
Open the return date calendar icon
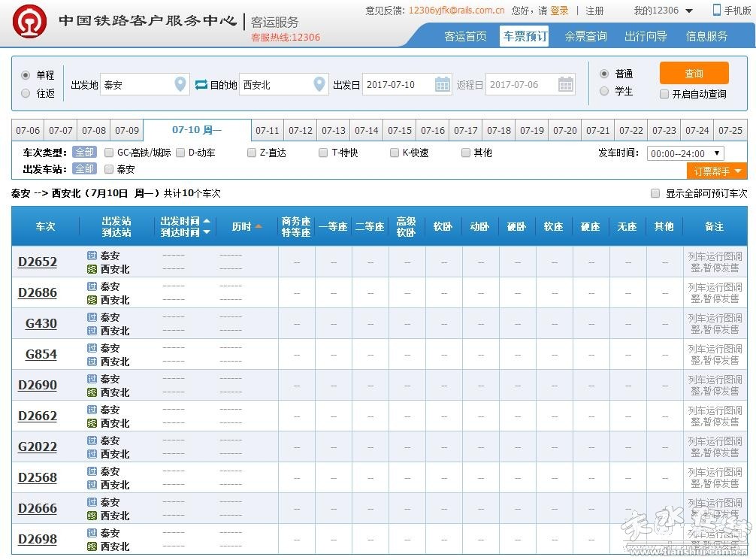(566, 85)
